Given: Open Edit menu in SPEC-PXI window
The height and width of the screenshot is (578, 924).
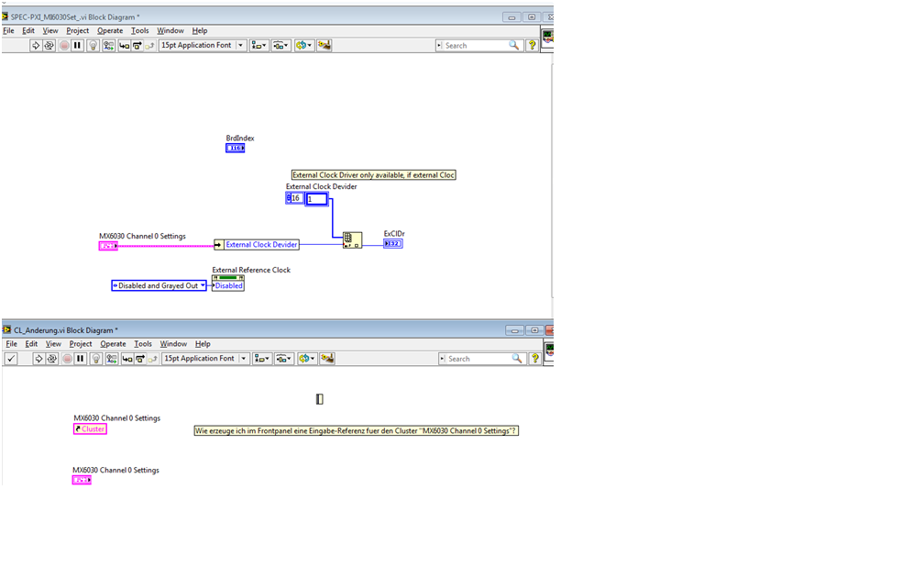Looking at the screenshot, I should point(28,30).
